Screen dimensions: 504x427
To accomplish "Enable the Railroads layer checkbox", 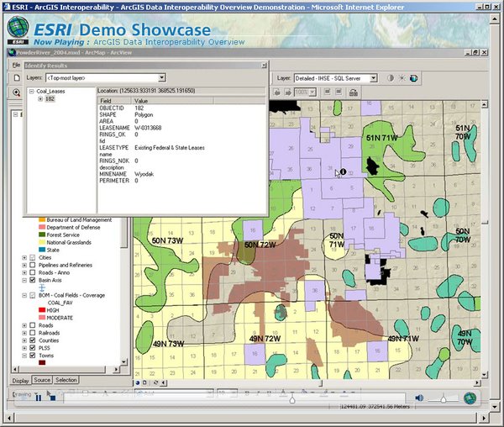I will 33,333.
